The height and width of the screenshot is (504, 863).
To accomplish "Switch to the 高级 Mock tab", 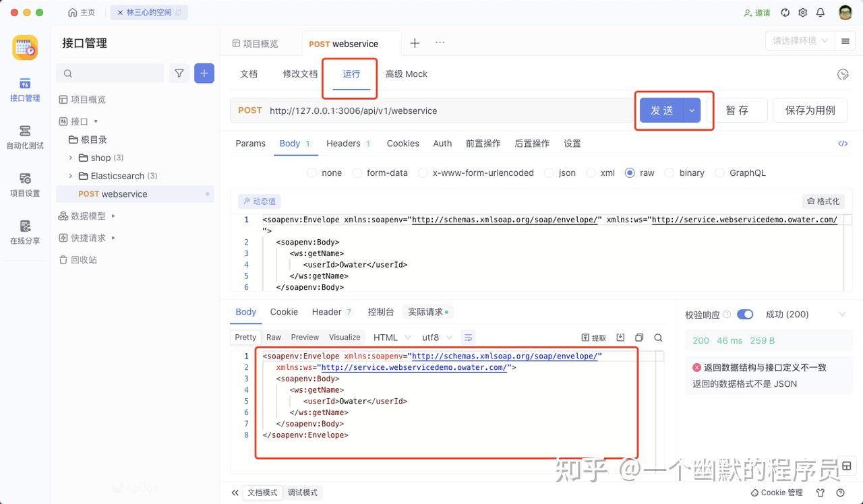I will (406, 74).
